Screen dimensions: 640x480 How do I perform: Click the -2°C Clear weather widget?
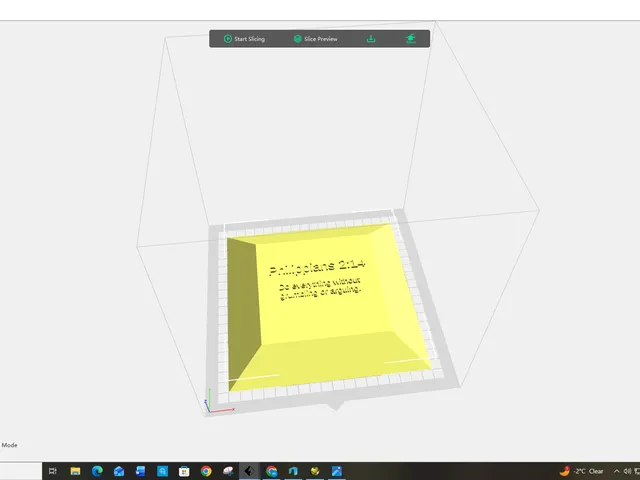point(582,471)
